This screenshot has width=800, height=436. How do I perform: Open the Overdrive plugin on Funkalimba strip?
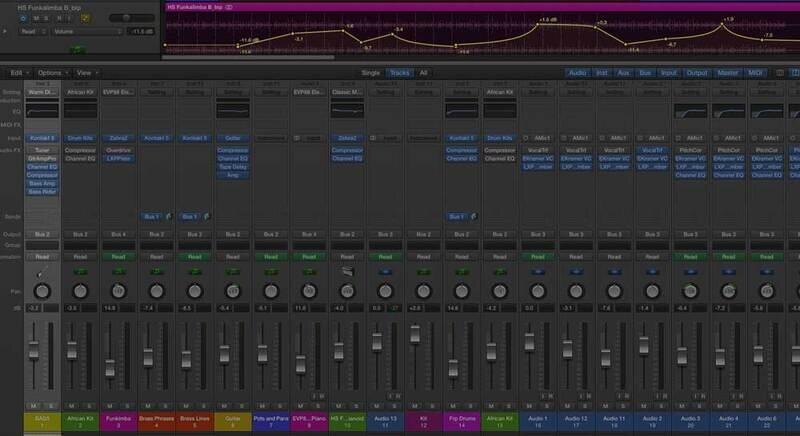point(118,150)
